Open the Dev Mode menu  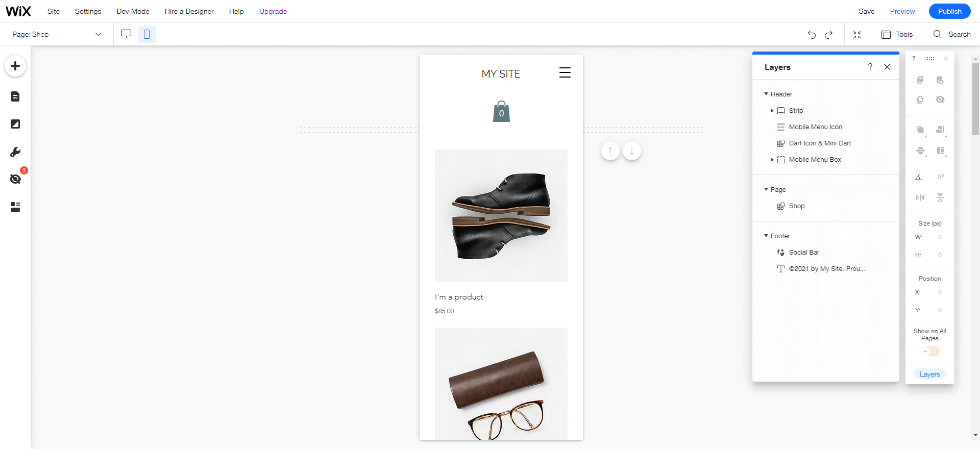pos(133,11)
